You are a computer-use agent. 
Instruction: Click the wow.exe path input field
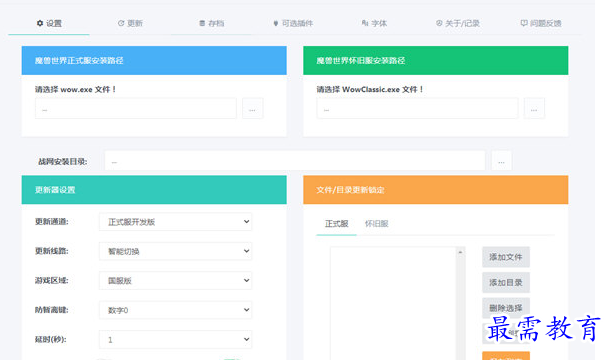coord(136,108)
